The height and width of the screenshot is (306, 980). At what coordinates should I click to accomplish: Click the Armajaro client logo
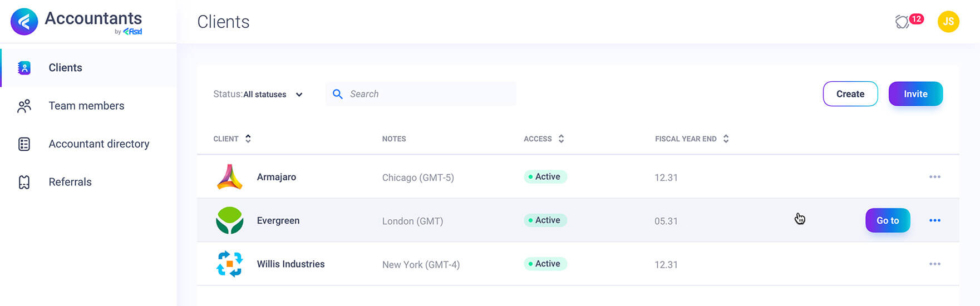coord(229,177)
